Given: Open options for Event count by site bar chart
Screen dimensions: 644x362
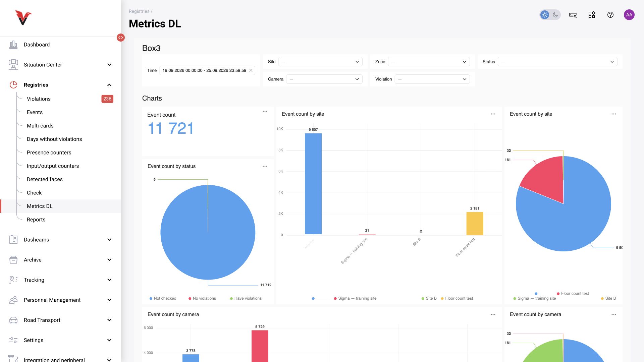Looking at the screenshot, I should tap(493, 114).
